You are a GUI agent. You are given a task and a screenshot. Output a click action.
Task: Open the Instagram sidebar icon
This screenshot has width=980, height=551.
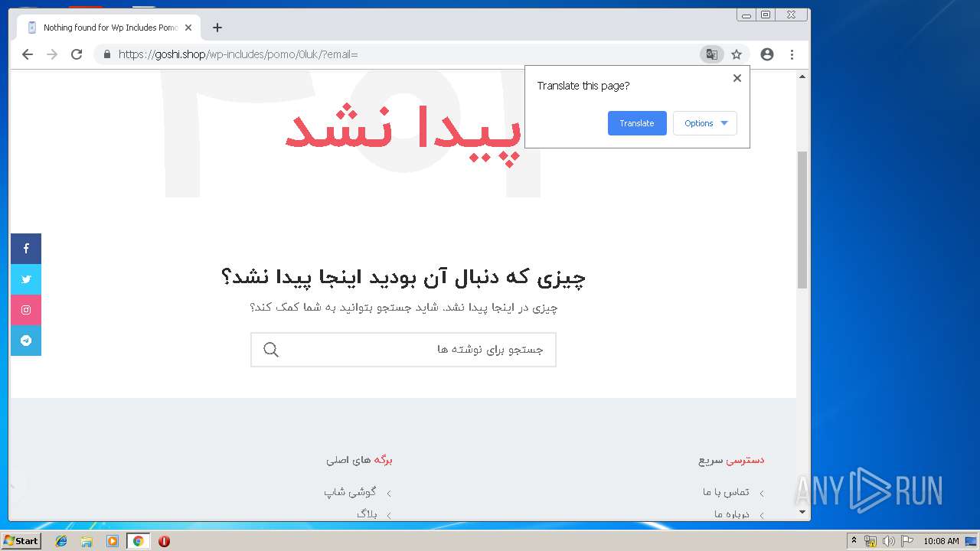[x=26, y=310]
